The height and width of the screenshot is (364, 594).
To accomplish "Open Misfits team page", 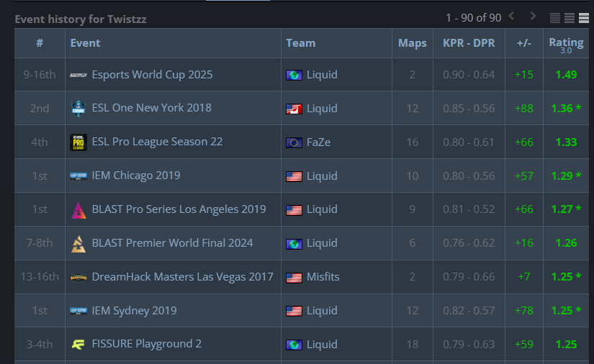I will (323, 277).
